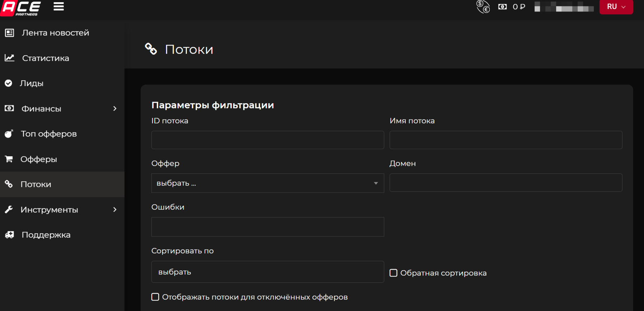
Task: Click the 0 ₽ balance text
Action: pyautogui.click(x=519, y=6)
